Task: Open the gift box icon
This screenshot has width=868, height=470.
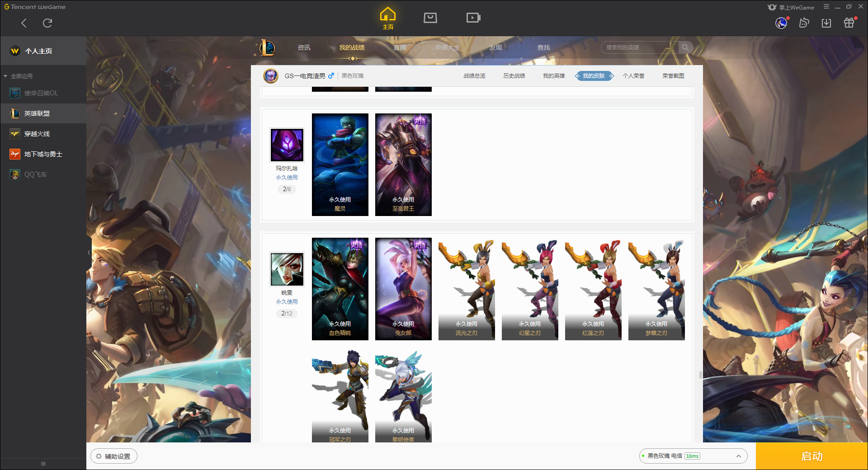Action: coord(849,23)
